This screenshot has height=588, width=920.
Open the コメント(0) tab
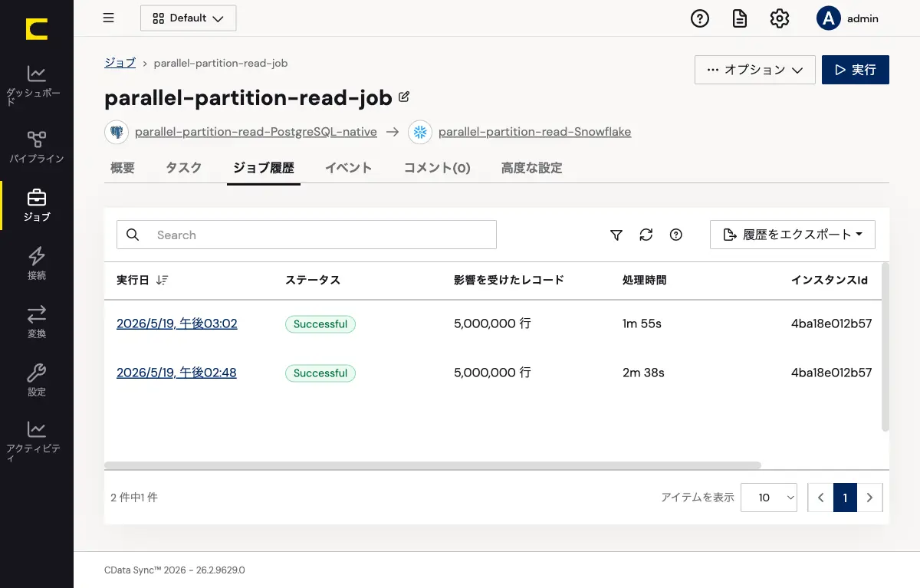(437, 168)
